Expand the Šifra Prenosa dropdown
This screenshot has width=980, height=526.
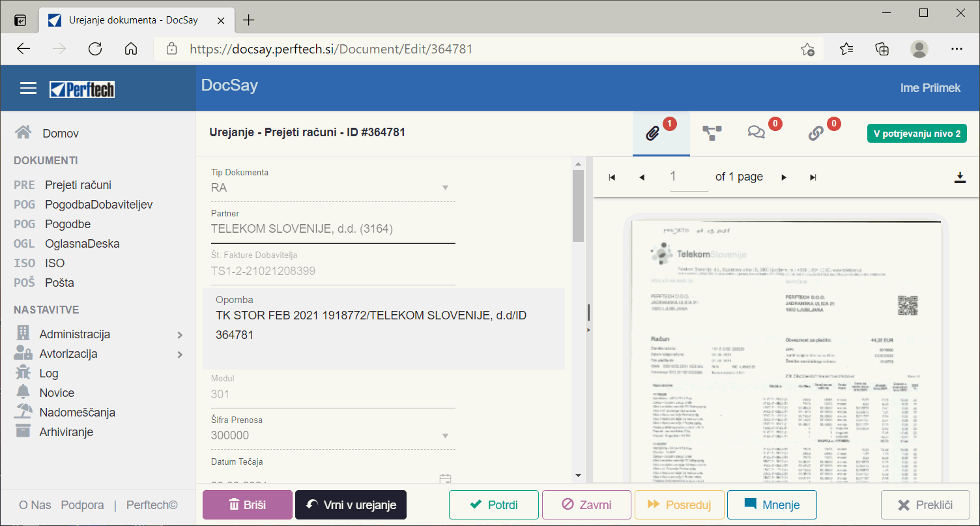coord(446,435)
